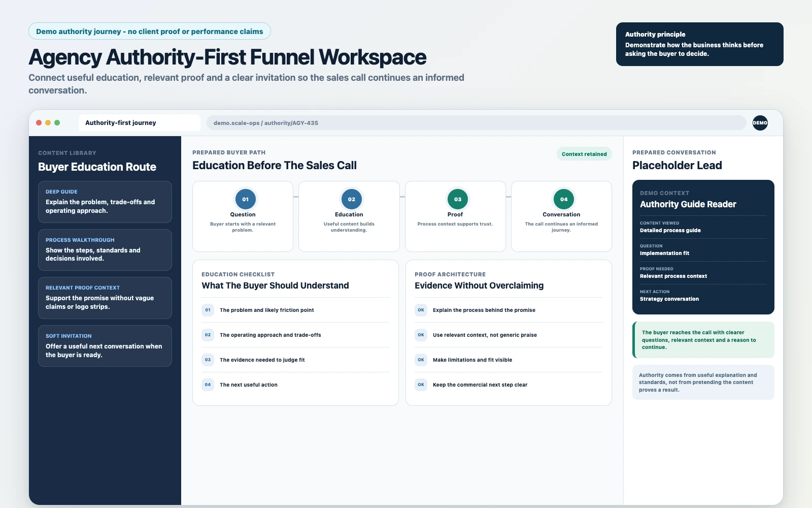The image size is (812, 508).
Task: Click the DEMO avatar badge
Action: point(760,123)
